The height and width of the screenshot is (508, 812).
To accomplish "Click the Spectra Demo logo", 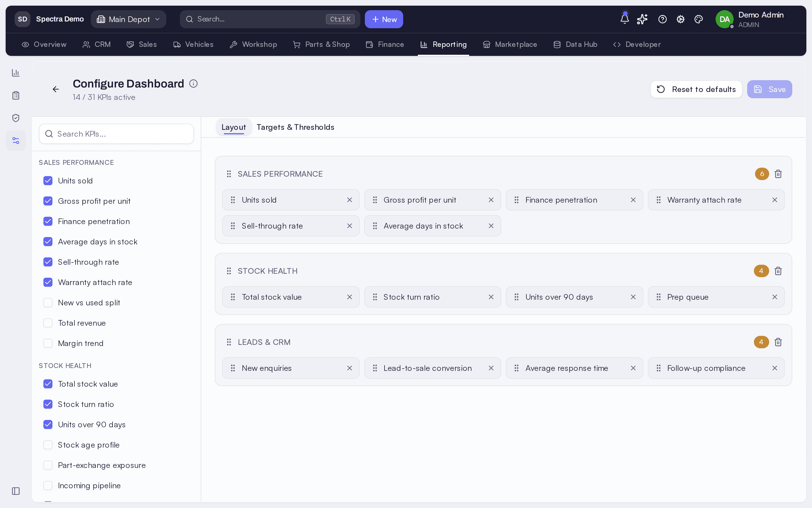I will (23, 19).
